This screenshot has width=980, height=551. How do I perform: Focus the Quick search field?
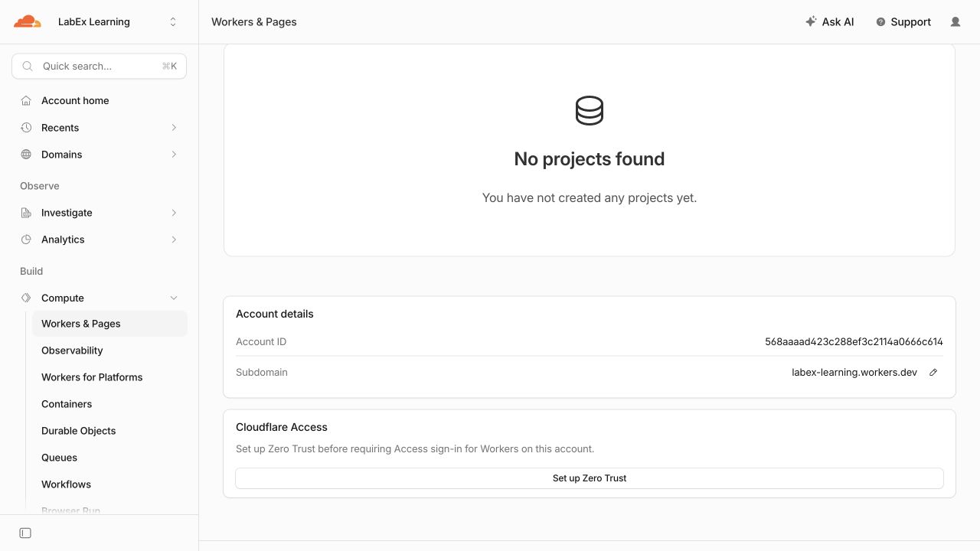coord(99,67)
